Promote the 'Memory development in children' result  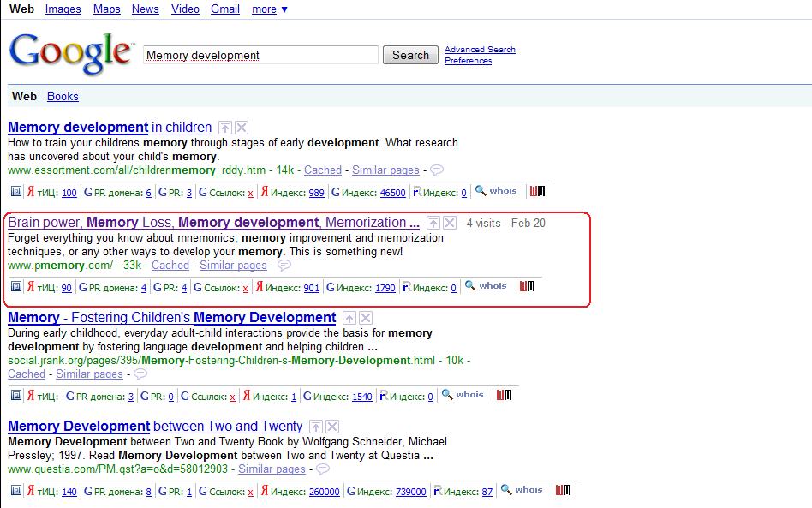click(x=224, y=128)
